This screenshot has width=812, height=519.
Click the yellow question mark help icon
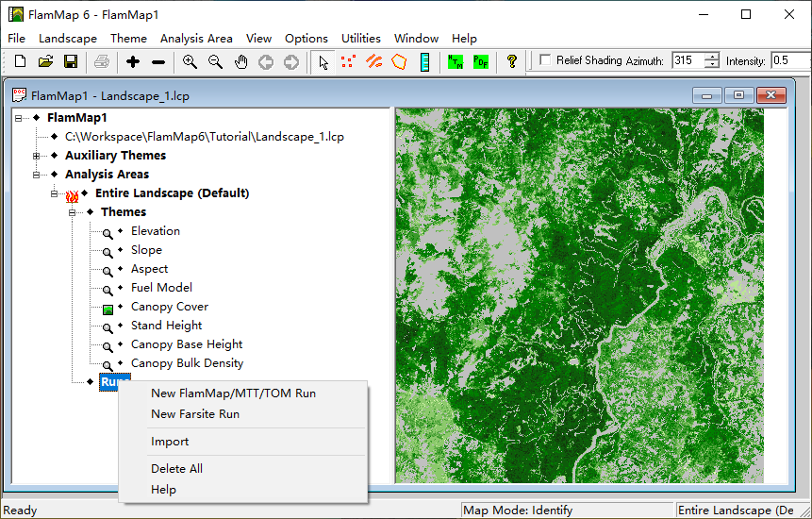click(512, 61)
